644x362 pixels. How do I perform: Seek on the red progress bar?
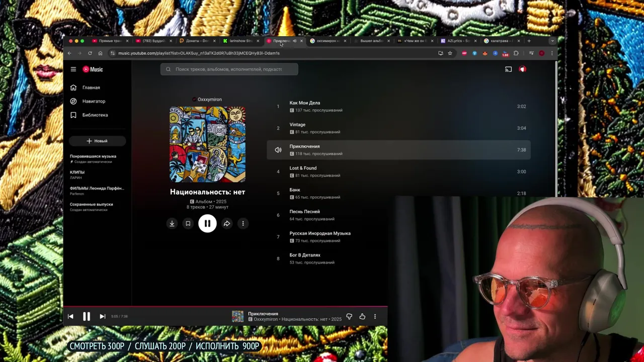225,306
